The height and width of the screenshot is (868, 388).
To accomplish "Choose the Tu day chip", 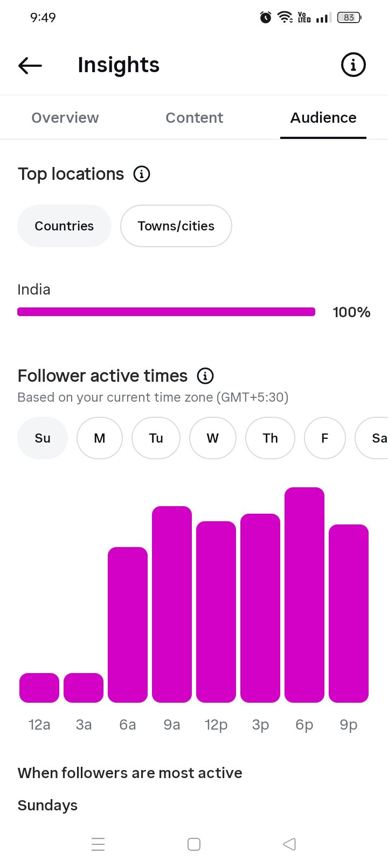I will 156,438.
